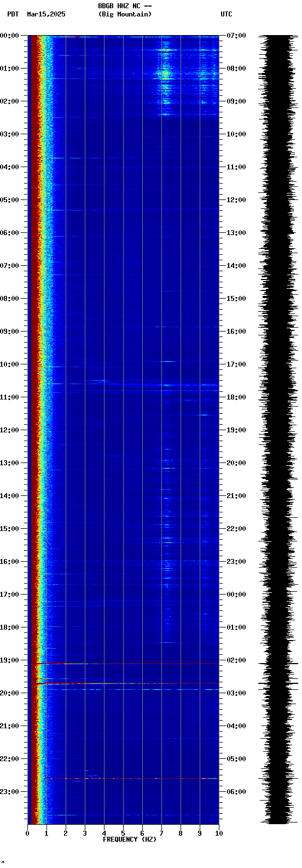Screen dimensions: 302x868
Task: Click the '07:00' PDT time label
Action: point(9,266)
